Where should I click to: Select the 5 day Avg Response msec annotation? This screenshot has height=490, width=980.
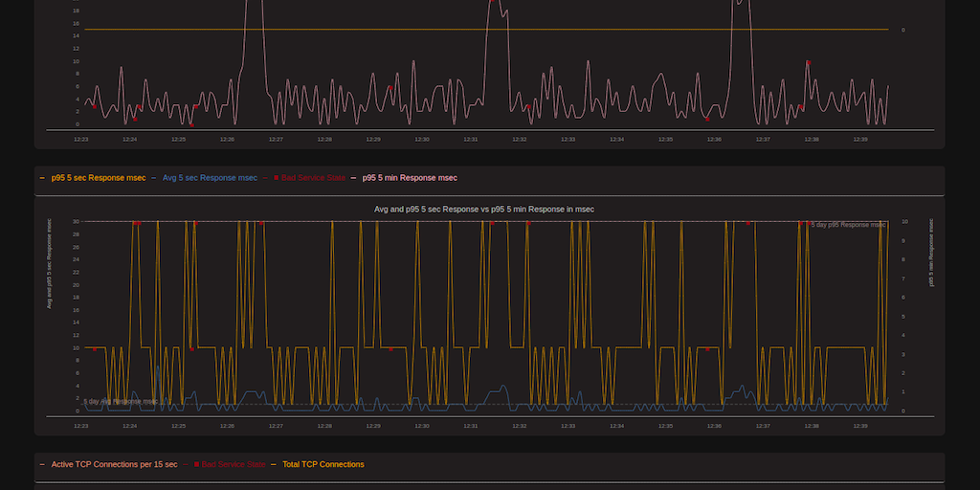point(121,401)
